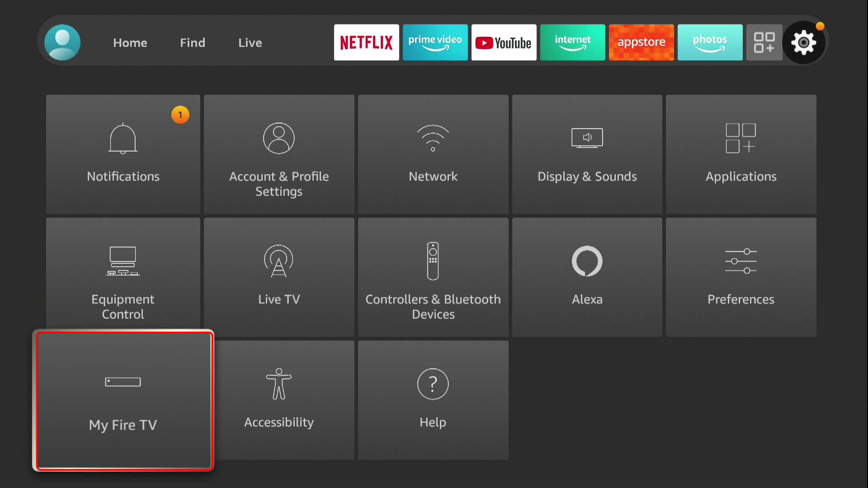Open Network settings

click(x=433, y=154)
